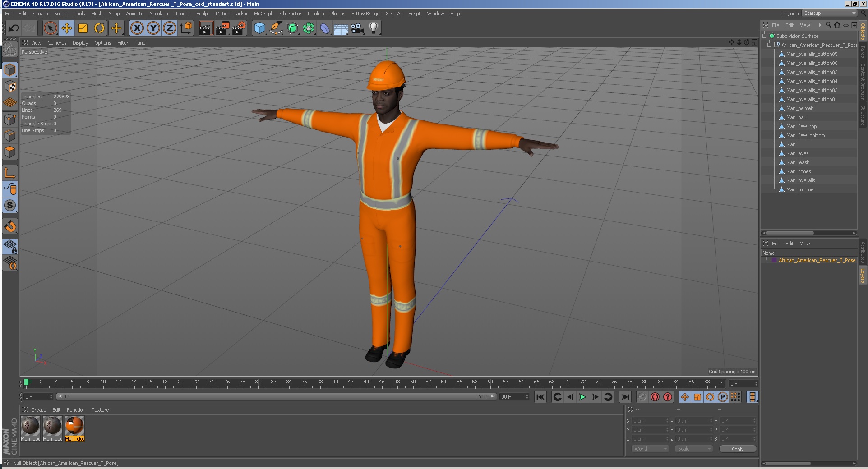Open the Layers vertical tab
This screenshot has height=469, width=868.
[x=863, y=275]
